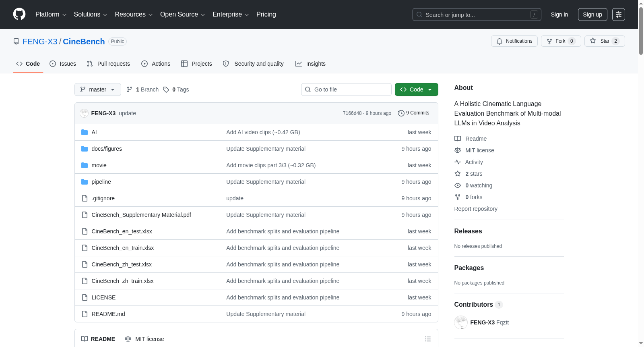Expand the Platform menu
The width and height of the screenshot is (644, 347).
[51, 15]
